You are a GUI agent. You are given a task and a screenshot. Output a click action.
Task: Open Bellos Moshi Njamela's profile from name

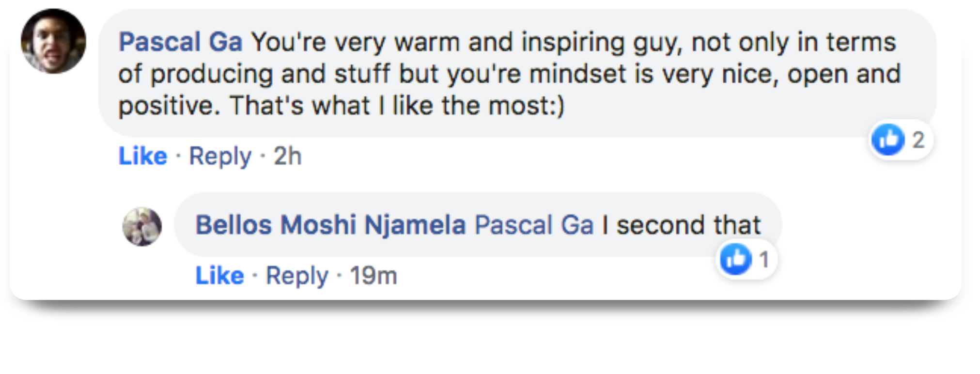tap(330, 225)
